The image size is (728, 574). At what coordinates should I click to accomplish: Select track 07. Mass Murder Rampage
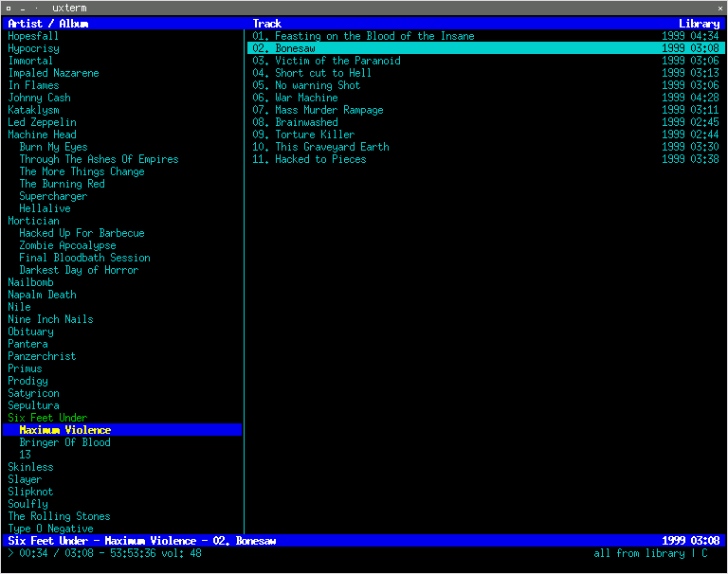[485, 110]
